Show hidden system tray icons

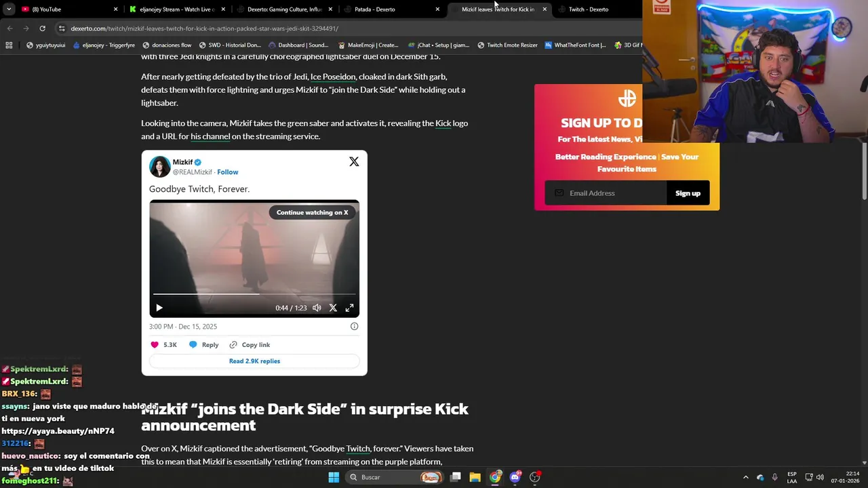coord(746,477)
